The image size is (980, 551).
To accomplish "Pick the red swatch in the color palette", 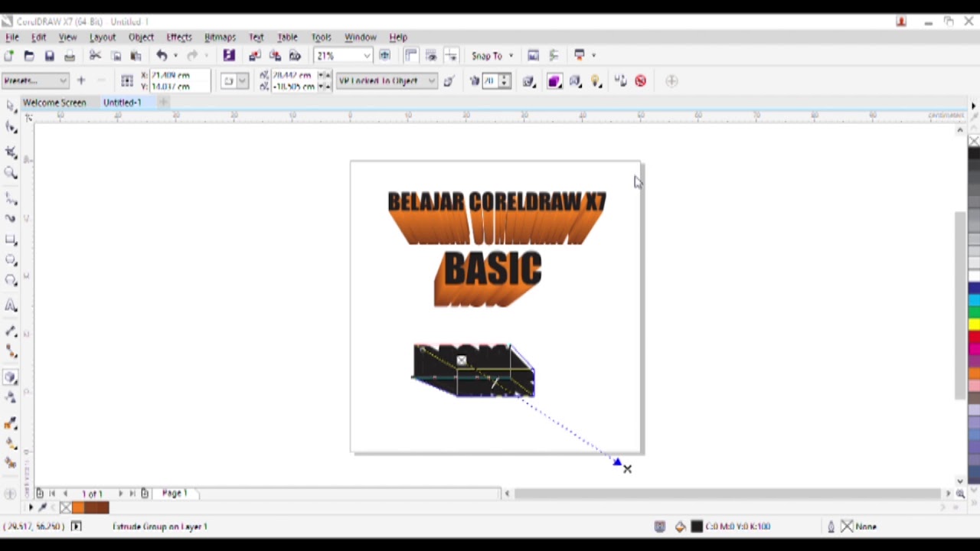I will coord(974,337).
